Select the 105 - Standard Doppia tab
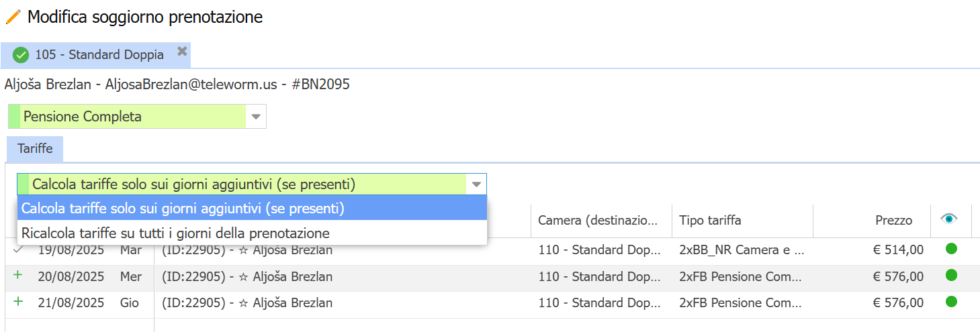 click(x=99, y=55)
